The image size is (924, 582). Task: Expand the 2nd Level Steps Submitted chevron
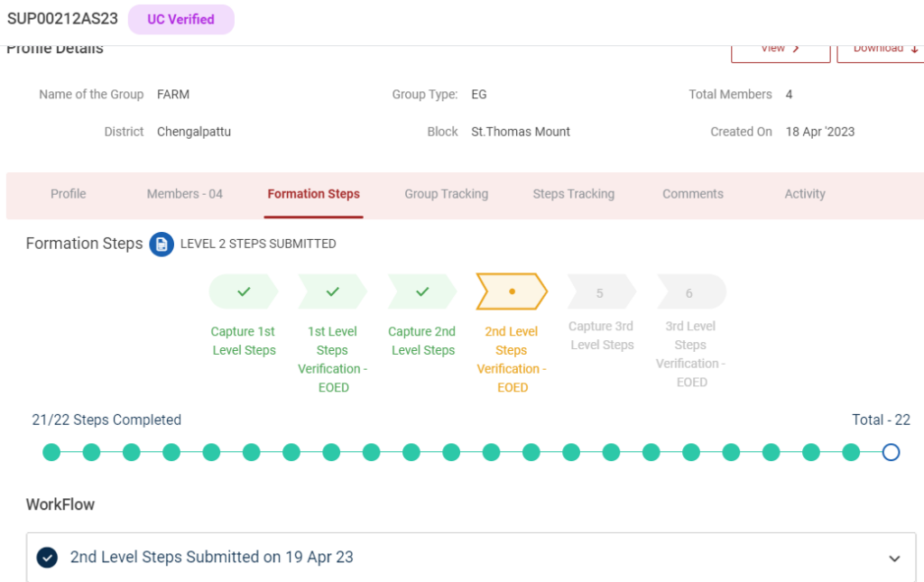894,559
